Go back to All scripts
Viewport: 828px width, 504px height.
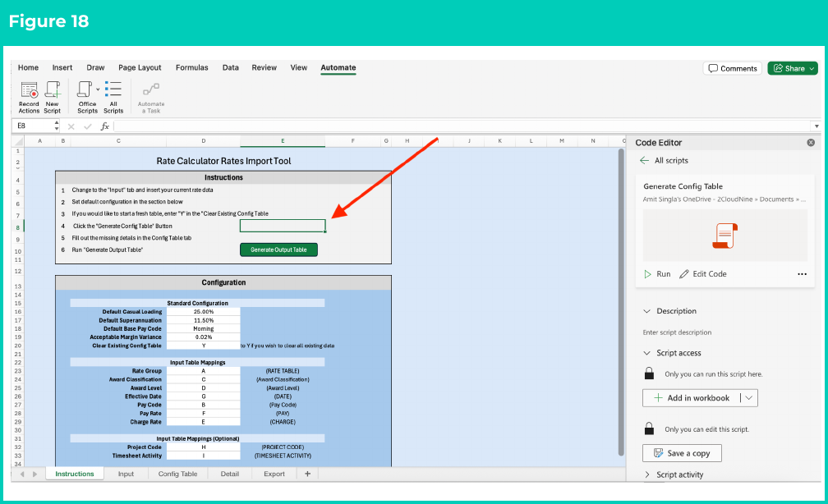(664, 160)
